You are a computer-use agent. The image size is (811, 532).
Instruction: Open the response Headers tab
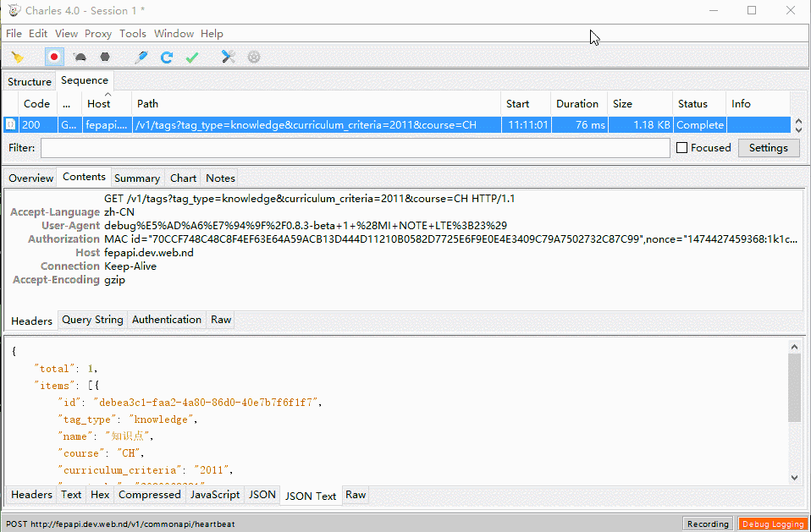point(31,494)
